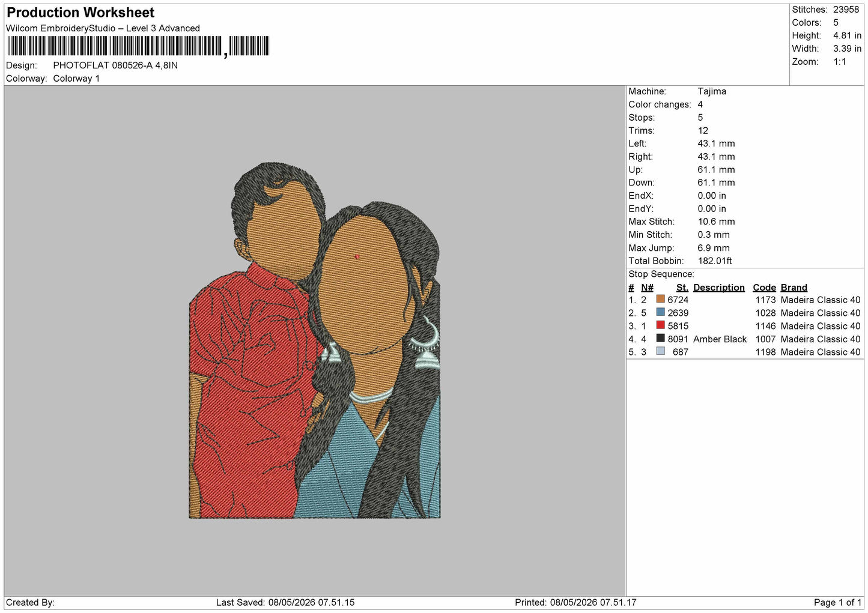Select stitch count "8091" in row 4

pyautogui.click(x=678, y=339)
